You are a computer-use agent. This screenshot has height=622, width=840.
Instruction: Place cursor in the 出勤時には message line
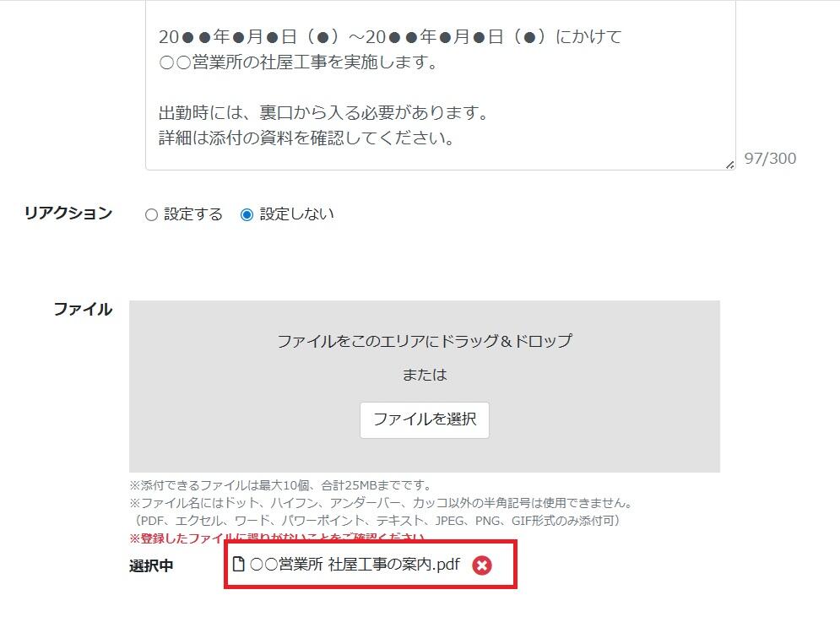[323, 112]
